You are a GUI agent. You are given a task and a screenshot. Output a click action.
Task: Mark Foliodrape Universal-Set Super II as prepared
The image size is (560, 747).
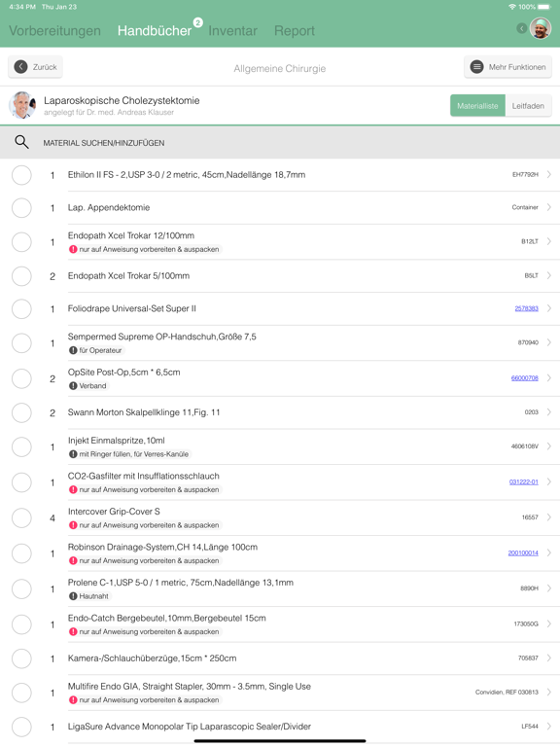click(x=21, y=308)
